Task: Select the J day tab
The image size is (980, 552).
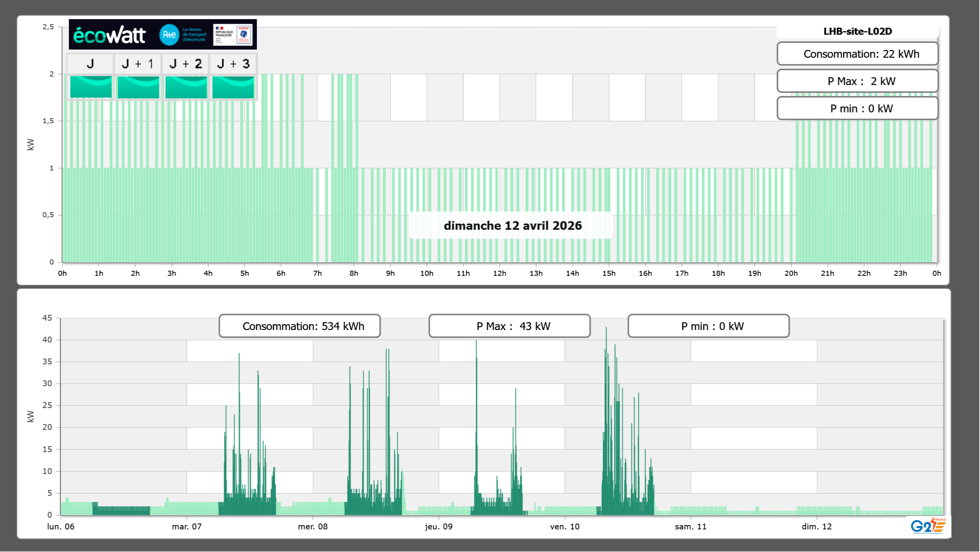Action: (x=90, y=64)
